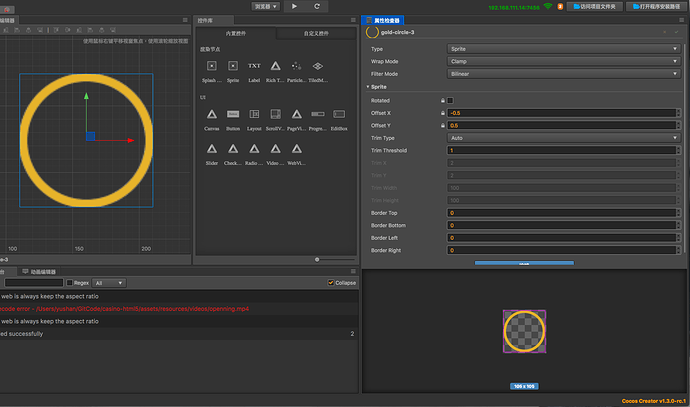Open the Wrap Mode dropdown
Image resolution: width=690 pixels, height=407 pixels.
(564, 61)
